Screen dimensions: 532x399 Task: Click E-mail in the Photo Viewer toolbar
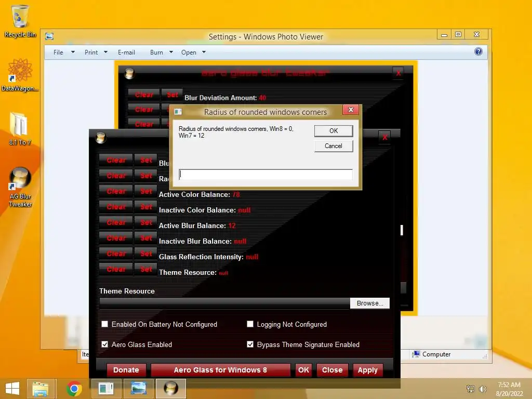tap(126, 52)
